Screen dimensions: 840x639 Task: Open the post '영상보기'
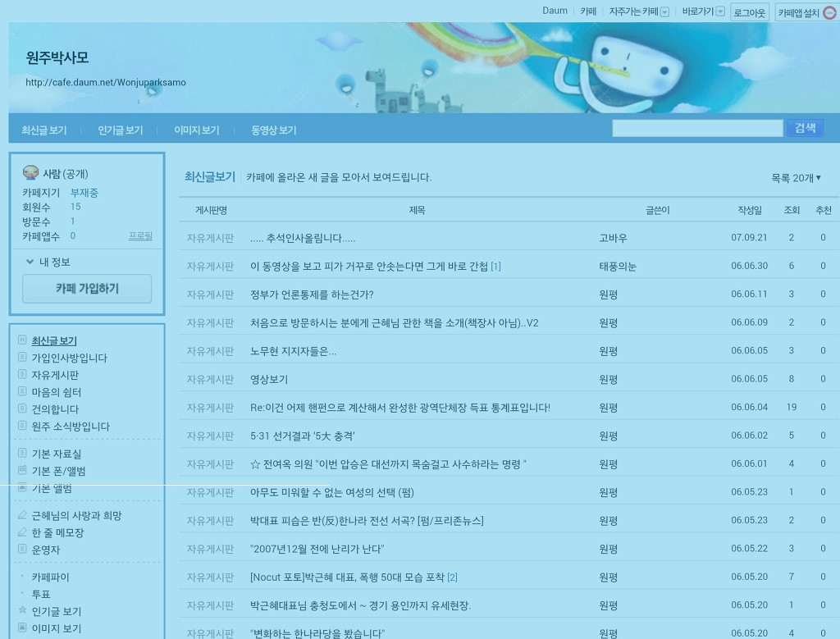pos(269,380)
